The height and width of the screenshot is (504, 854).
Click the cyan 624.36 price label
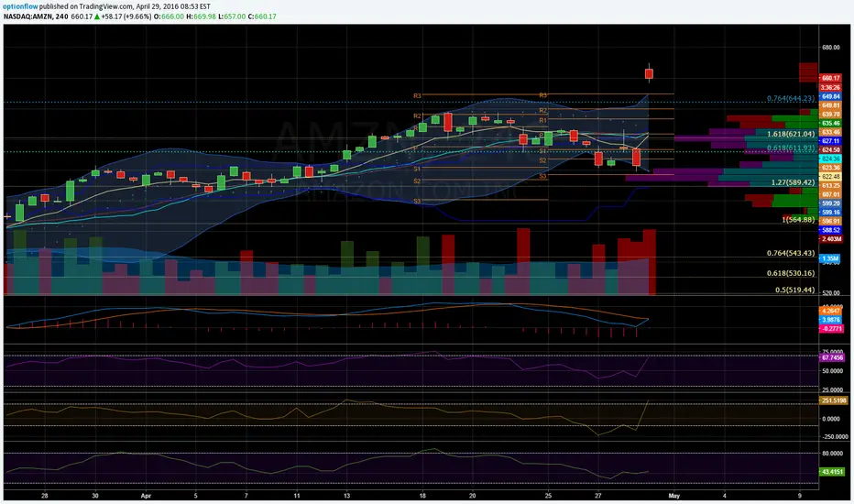(830, 159)
